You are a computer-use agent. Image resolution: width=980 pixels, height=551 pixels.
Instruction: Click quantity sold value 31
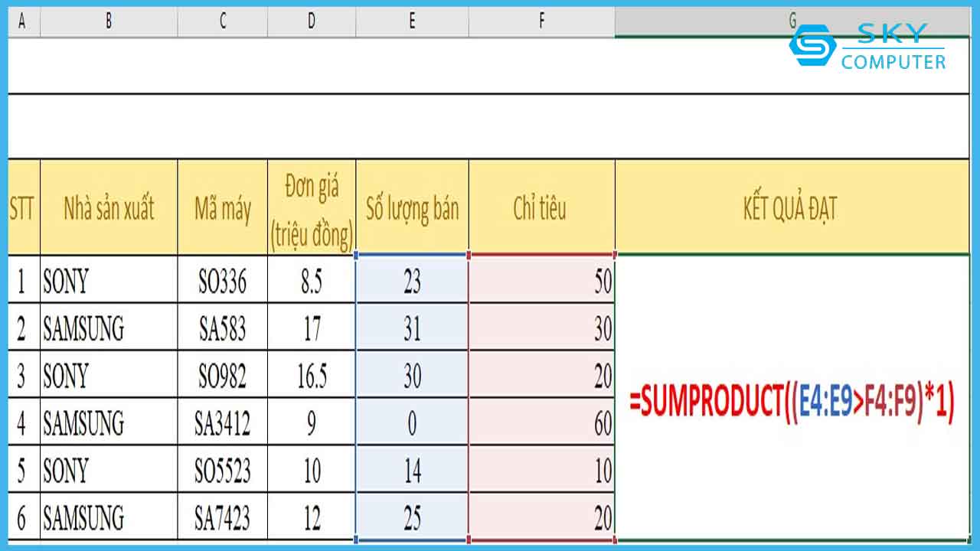click(x=413, y=327)
